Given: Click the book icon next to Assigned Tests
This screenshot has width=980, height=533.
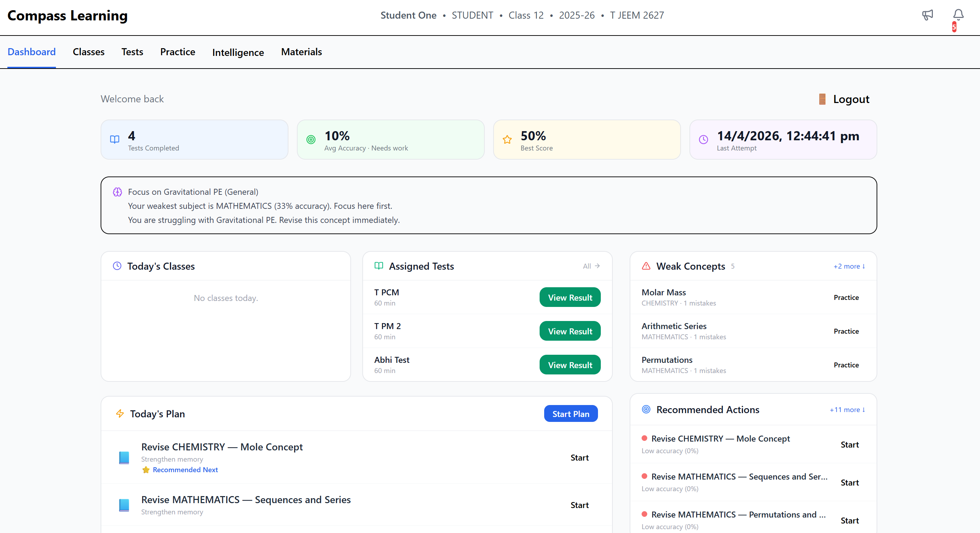Looking at the screenshot, I should 378,266.
